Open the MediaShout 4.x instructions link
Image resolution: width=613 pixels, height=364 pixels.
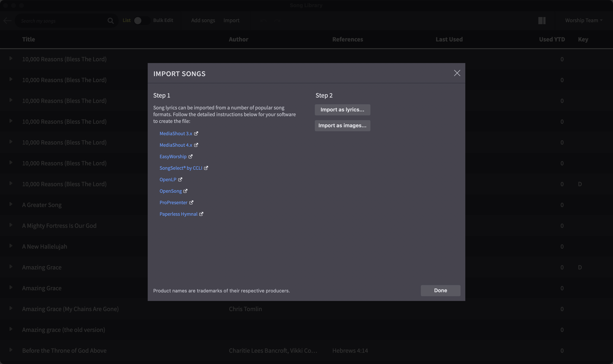point(176,145)
